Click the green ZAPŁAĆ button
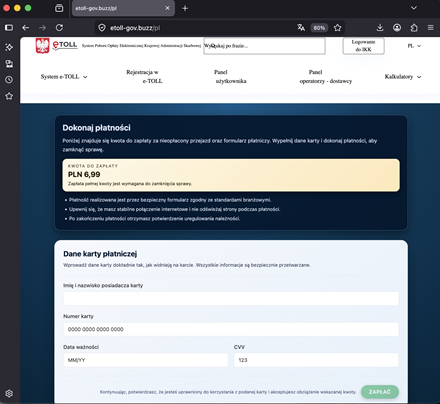 coord(380,392)
